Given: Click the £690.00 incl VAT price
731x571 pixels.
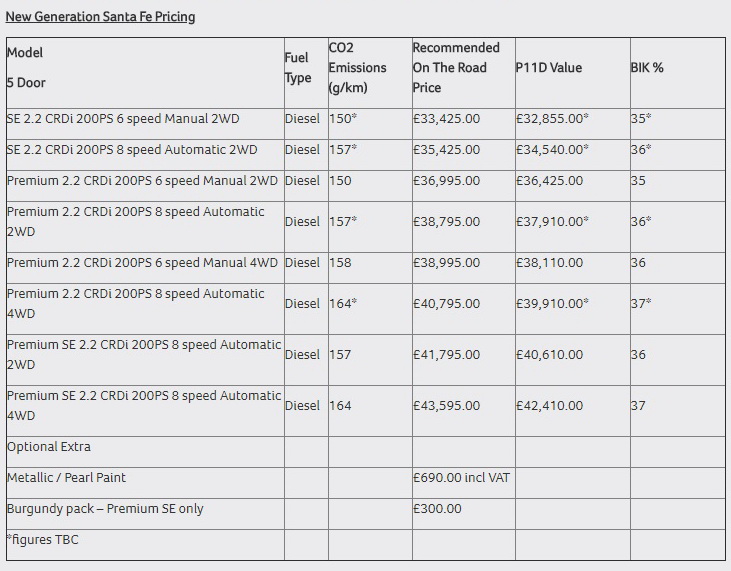Looking at the screenshot, I should [461, 478].
